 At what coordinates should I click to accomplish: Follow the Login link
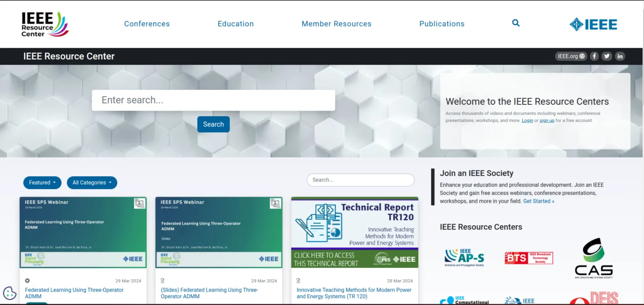pos(527,120)
